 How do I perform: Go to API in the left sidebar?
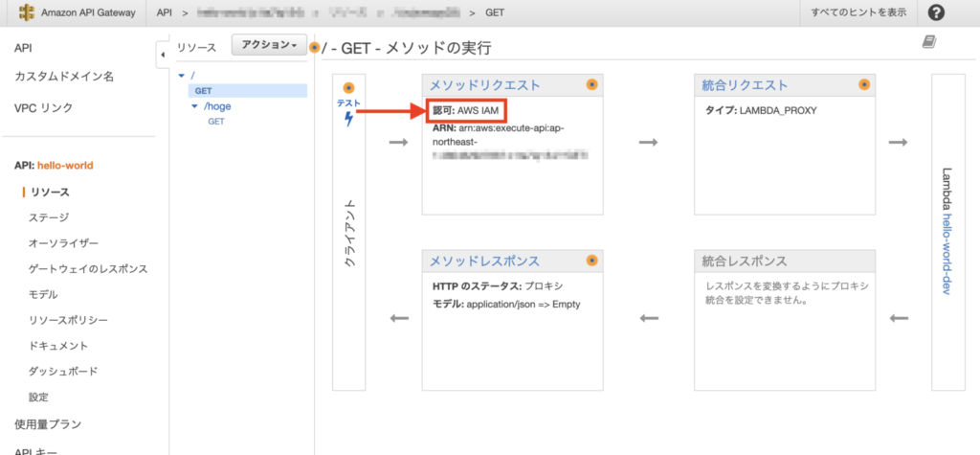coord(23,48)
